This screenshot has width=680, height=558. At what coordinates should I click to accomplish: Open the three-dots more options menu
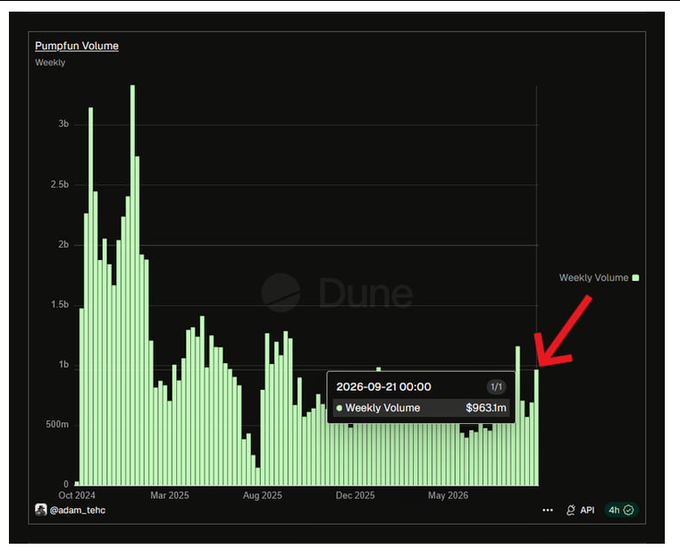[548, 510]
